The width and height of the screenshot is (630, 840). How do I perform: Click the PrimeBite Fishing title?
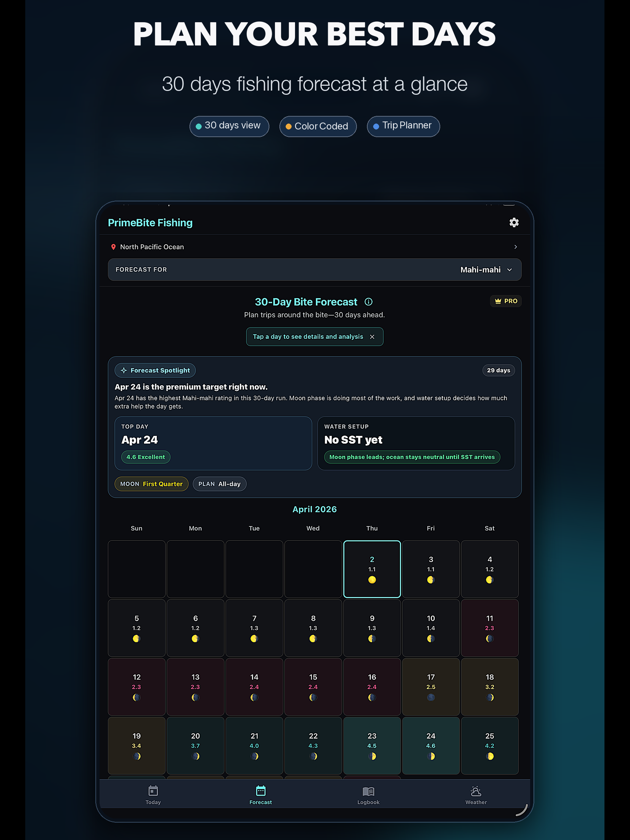pyautogui.click(x=150, y=223)
